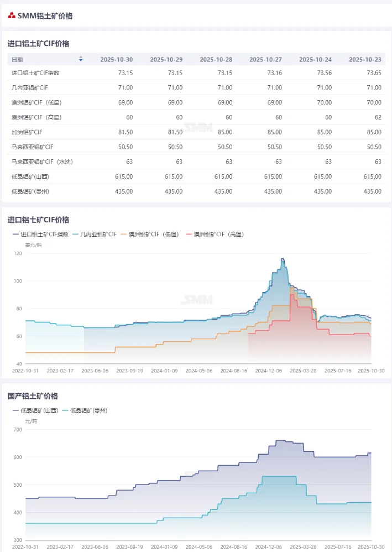
Task: Click the 700 y-axis label in domestic chart
Action: tap(18, 430)
